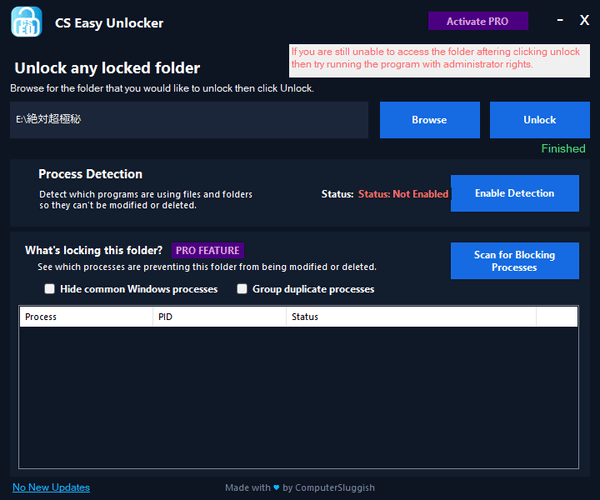
Task: Close the window with the X button
Action: click(584, 20)
